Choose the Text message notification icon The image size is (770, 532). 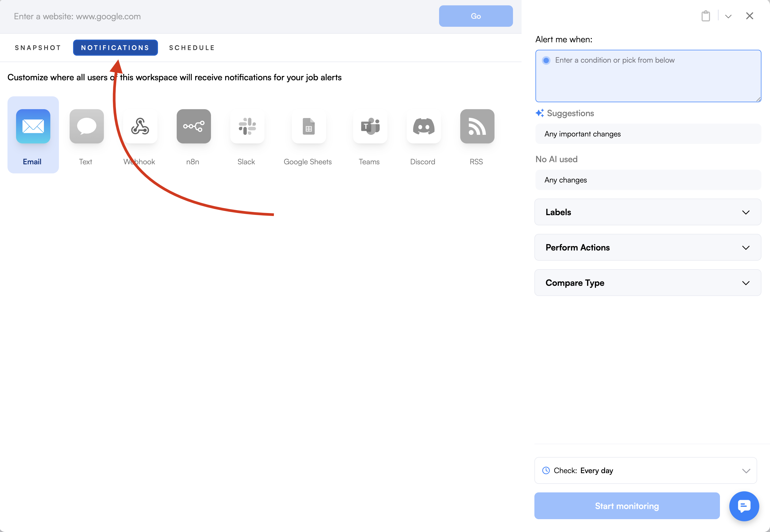[x=86, y=126]
